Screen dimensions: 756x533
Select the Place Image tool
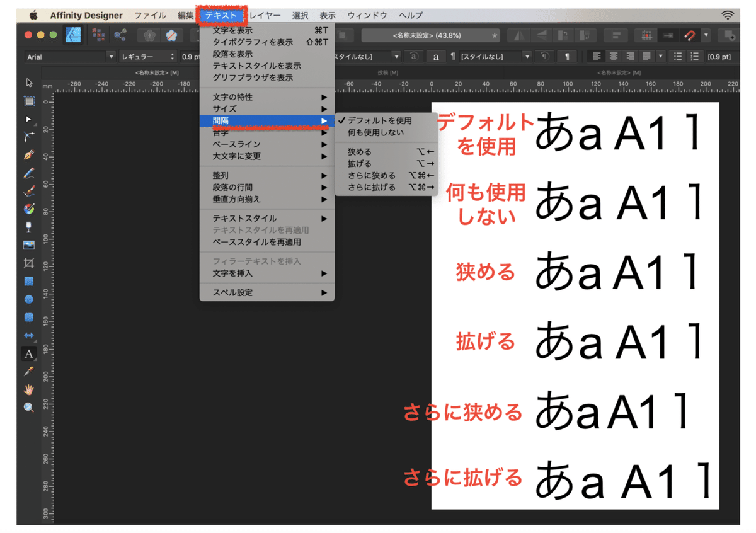click(x=29, y=245)
